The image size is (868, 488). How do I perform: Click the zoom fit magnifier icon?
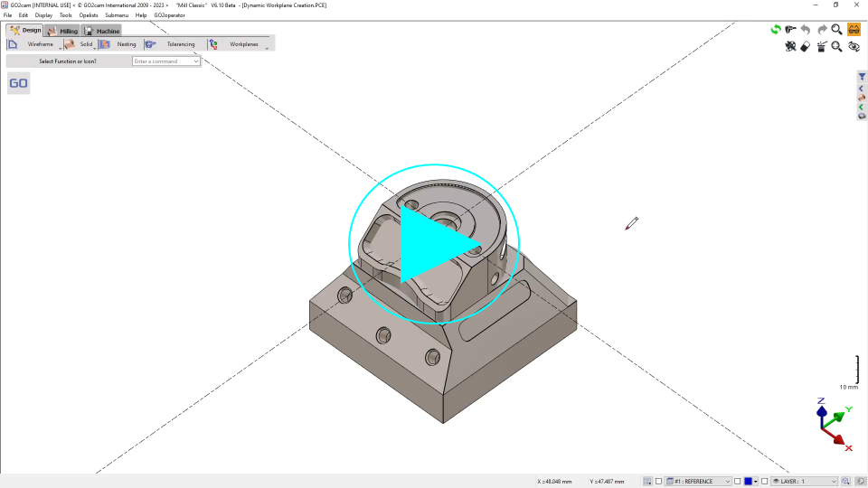pyautogui.click(x=836, y=47)
